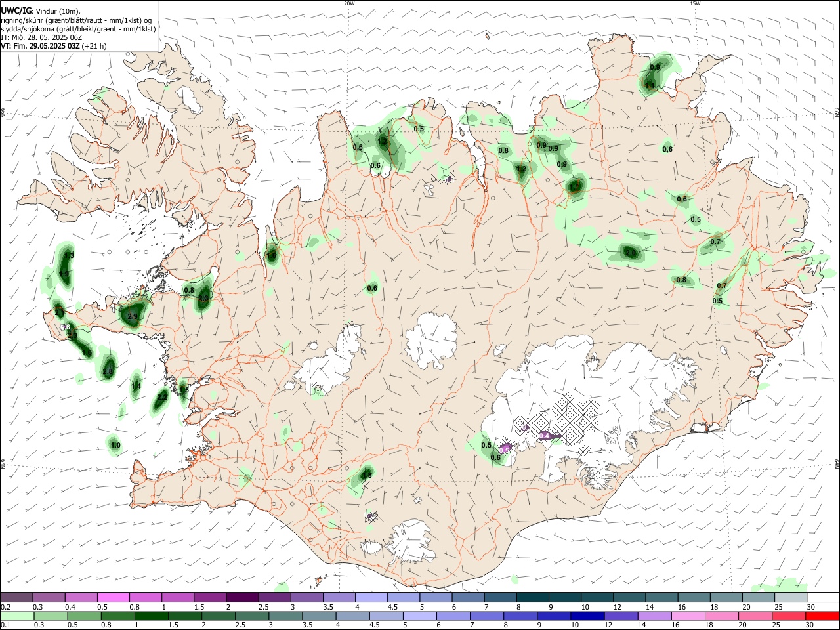Click the purple 0.4 snow value on glacier

544,436
